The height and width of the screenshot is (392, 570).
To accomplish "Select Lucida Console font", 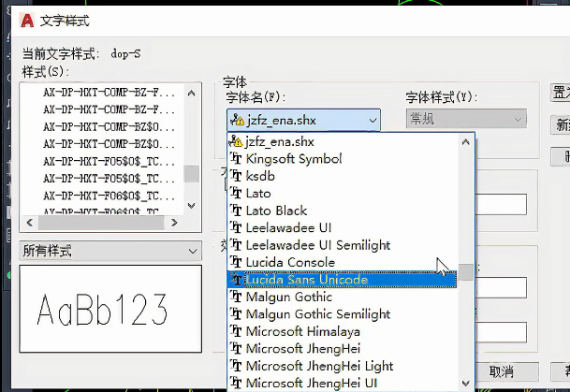I will click(290, 262).
